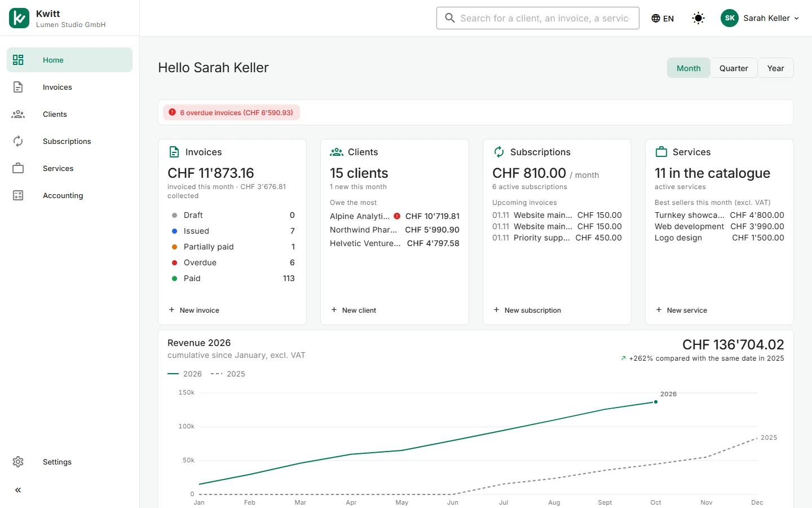Click the Accounting calculator icon in sidebar
The image size is (812, 508).
point(18,195)
